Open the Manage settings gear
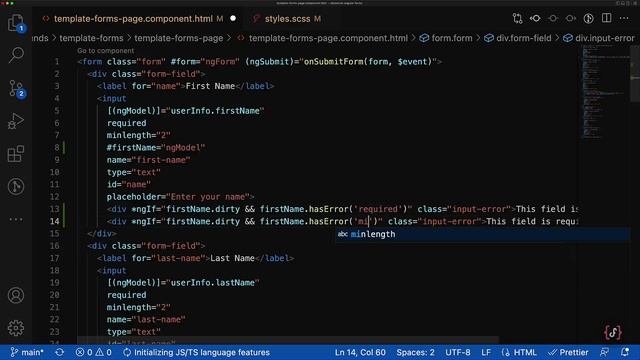Image resolution: width=640 pixels, height=360 pixels. click(x=16, y=328)
